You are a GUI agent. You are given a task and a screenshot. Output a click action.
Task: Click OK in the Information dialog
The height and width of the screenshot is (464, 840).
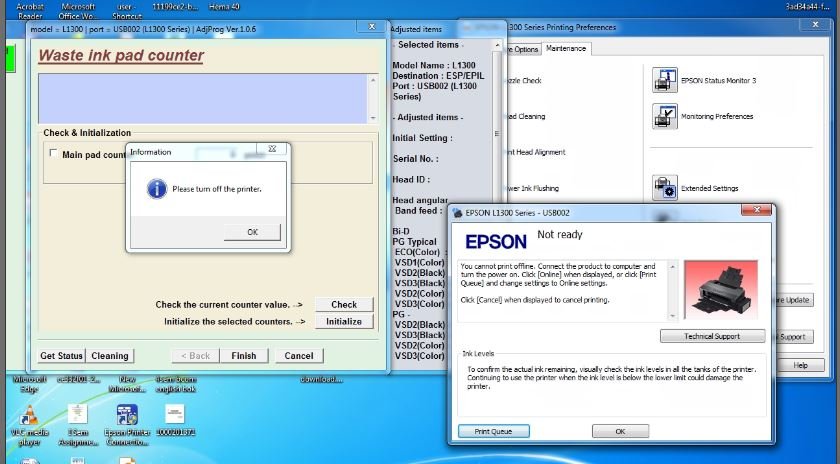point(252,232)
